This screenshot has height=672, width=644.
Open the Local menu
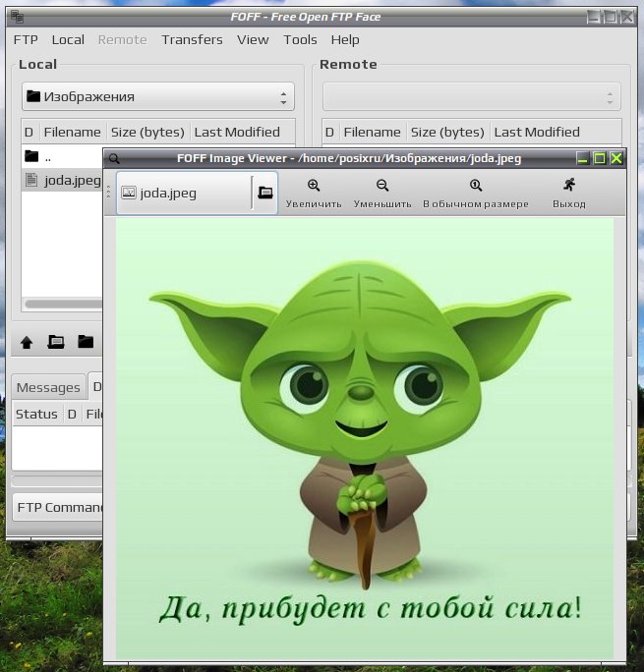68,40
